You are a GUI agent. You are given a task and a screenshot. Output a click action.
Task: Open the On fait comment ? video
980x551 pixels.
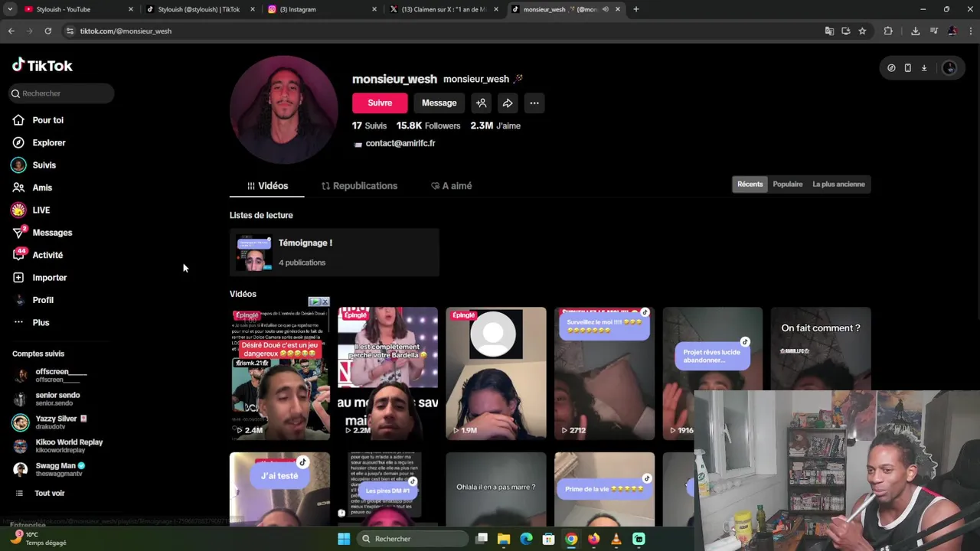point(821,349)
